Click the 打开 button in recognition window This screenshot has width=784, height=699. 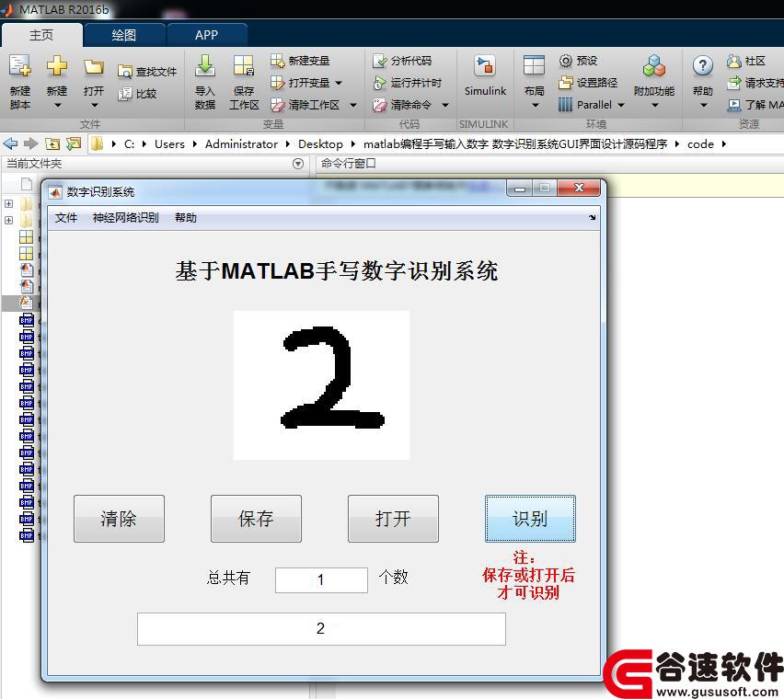393,519
